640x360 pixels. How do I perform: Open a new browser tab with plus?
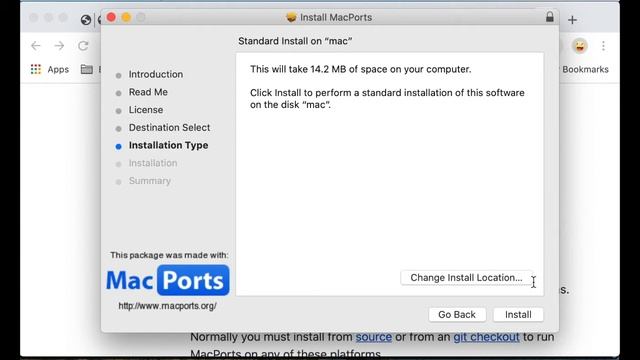(x=572, y=20)
